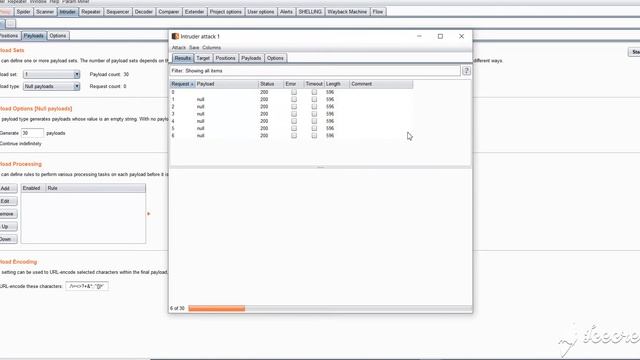Image resolution: width=640 pixels, height=360 pixels.
Task: Click the Down button for processing rules
Action: coord(8,239)
